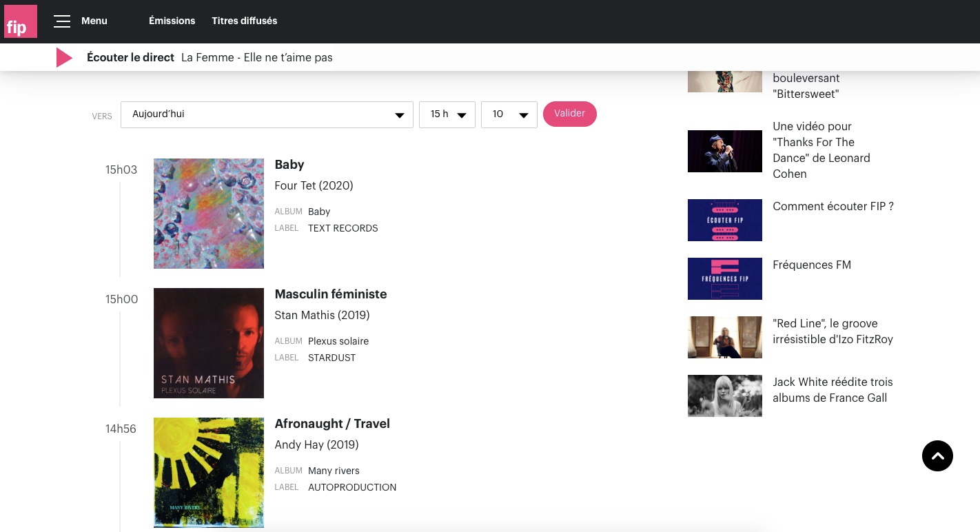Open Jack White réédite France Gall article
The image size is (980, 532).
pos(833,390)
